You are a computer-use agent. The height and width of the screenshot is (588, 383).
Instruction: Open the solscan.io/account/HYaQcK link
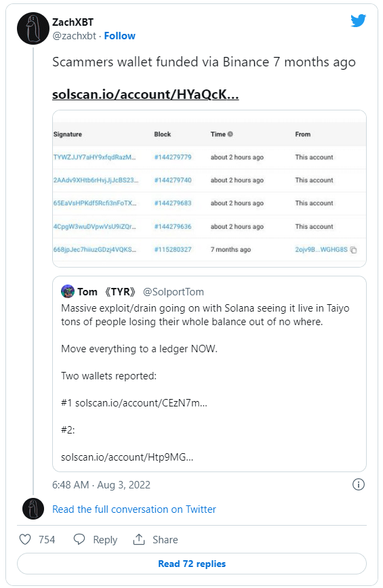click(146, 95)
